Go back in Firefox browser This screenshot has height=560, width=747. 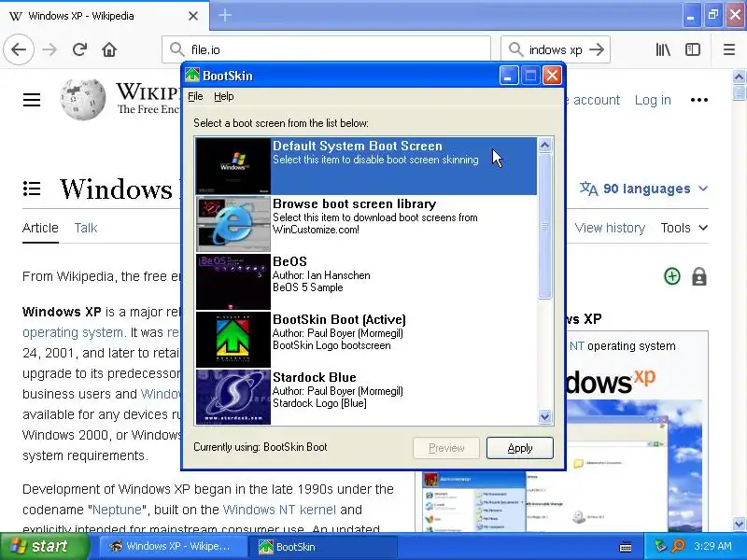point(19,49)
